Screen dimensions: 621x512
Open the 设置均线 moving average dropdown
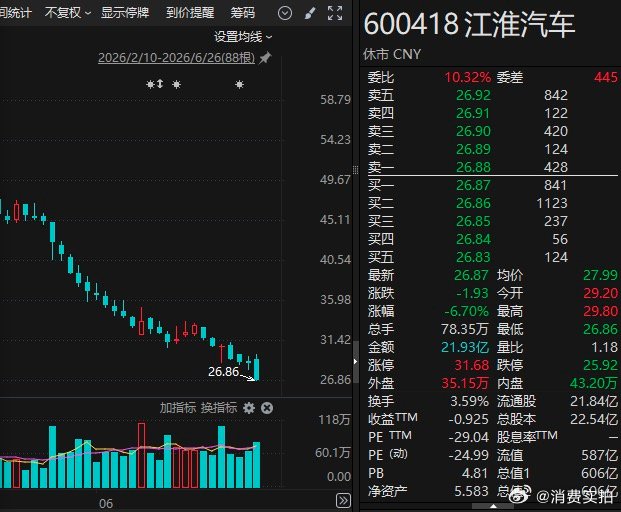(x=243, y=37)
